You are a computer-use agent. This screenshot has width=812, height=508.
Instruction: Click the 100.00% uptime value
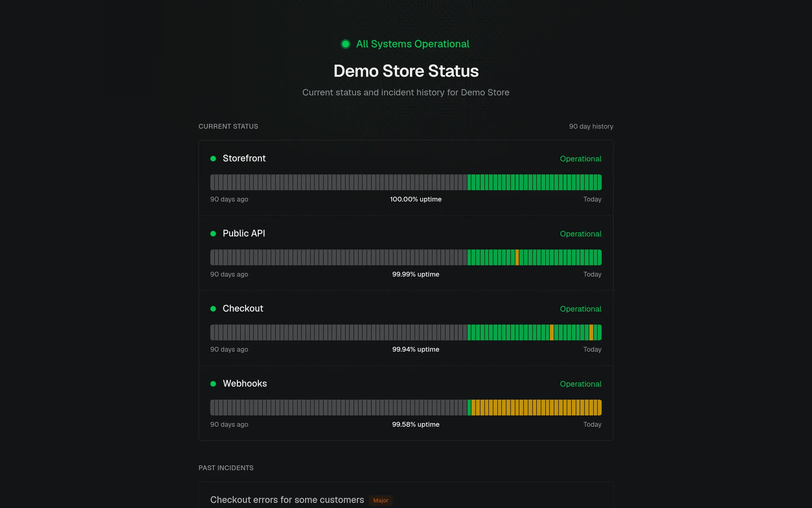pyautogui.click(x=416, y=199)
